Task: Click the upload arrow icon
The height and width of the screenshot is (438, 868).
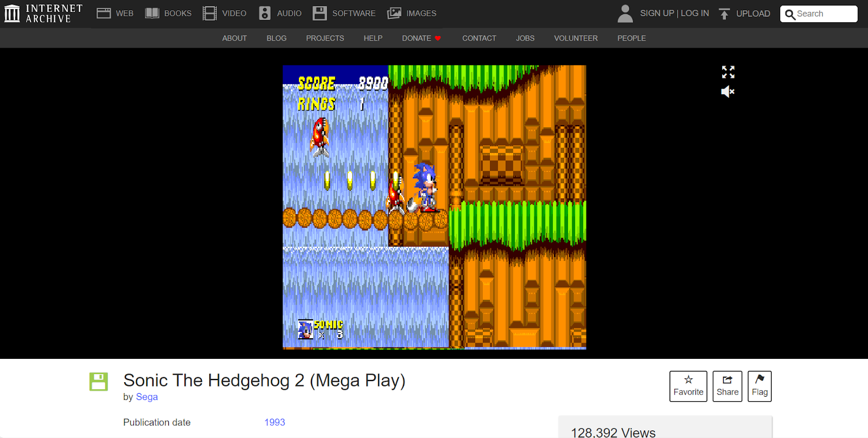Action: tap(724, 14)
